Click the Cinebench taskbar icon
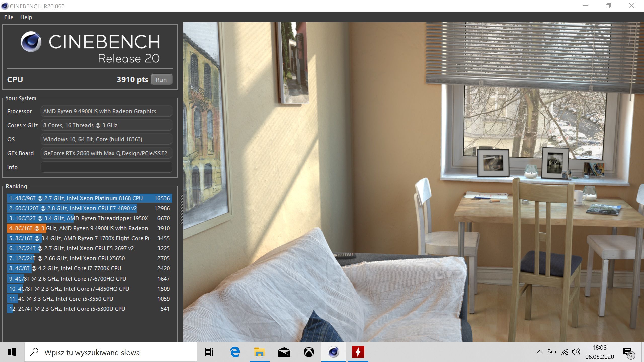The height and width of the screenshot is (362, 644). (x=334, y=352)
